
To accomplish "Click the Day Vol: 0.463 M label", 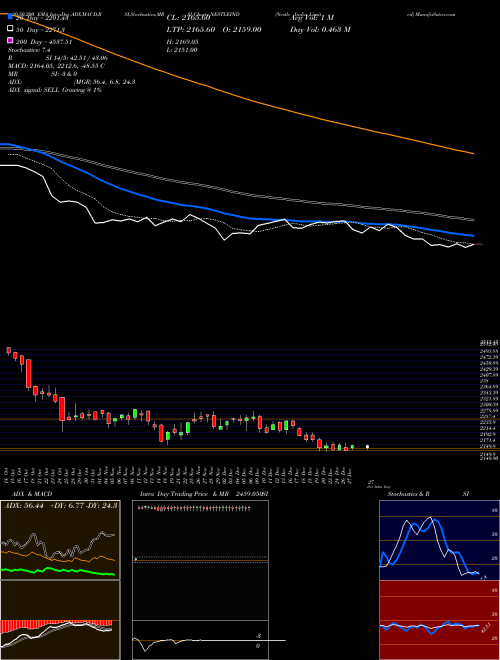I will pos(320,29).
